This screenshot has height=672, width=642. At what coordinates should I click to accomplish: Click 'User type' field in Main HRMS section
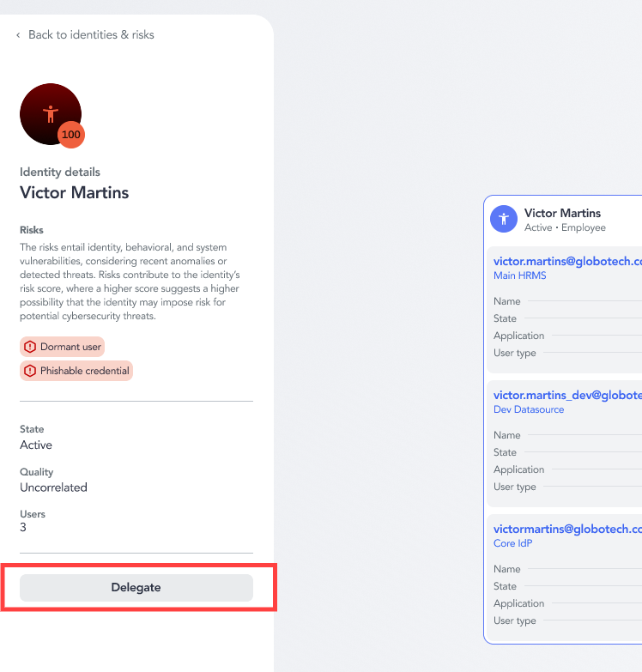tap(567, 353)
